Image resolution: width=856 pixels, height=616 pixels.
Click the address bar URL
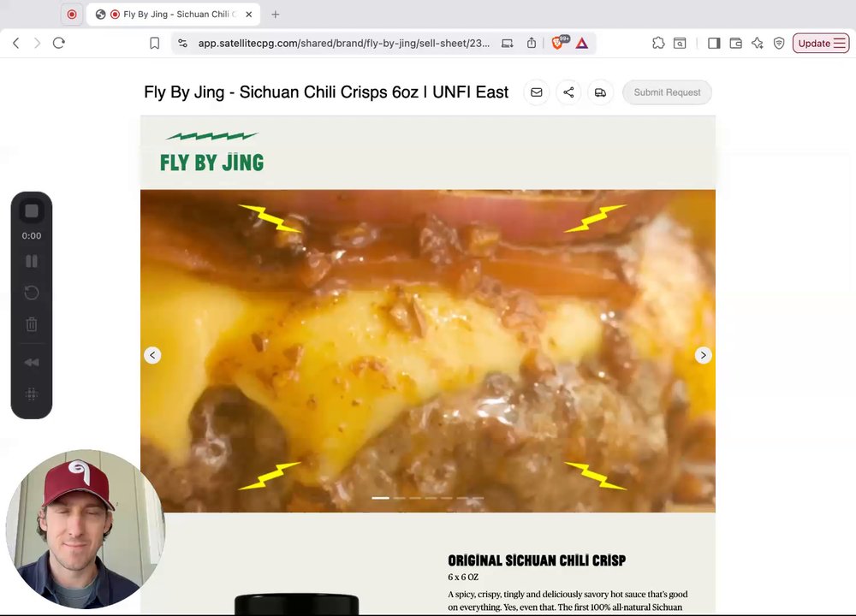[343, 43]
